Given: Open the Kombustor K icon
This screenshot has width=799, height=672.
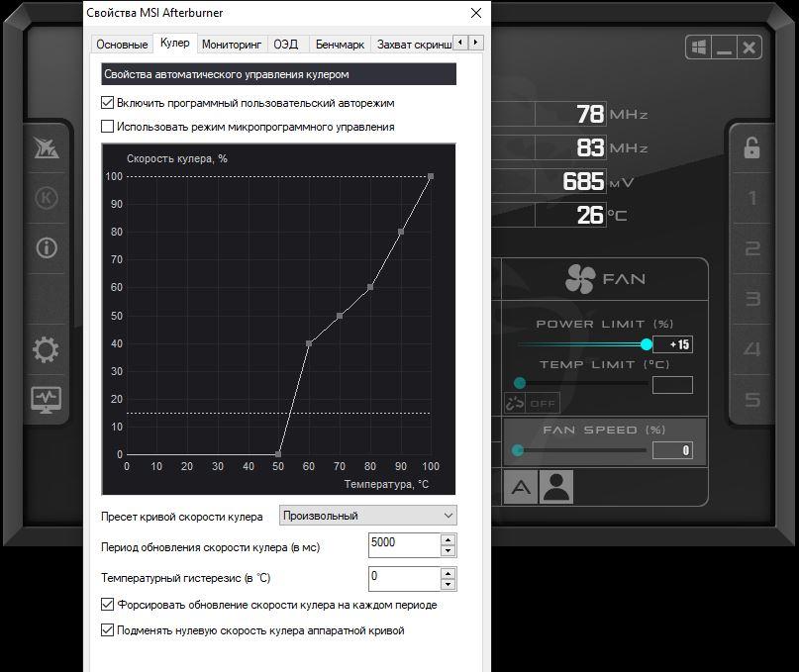Looking at the screenshot, I should coord(47,198).
